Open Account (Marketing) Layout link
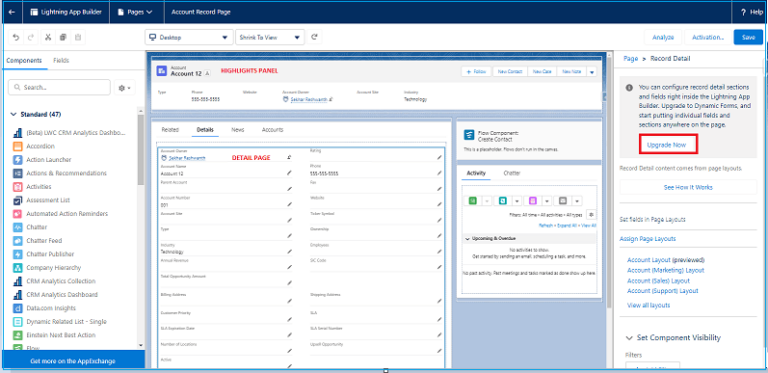The height and width of the screenshot is (373, 768). tap(666, 270)
